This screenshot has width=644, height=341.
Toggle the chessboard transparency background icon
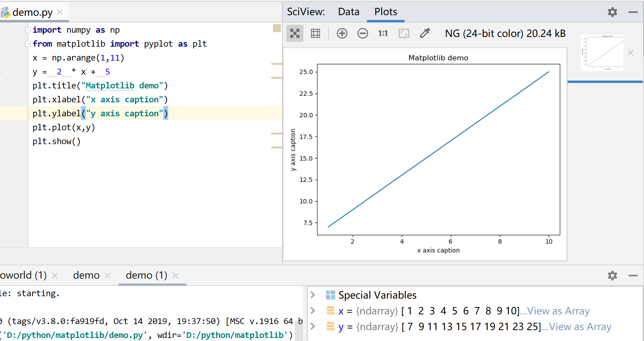click(x=295, y=33)
